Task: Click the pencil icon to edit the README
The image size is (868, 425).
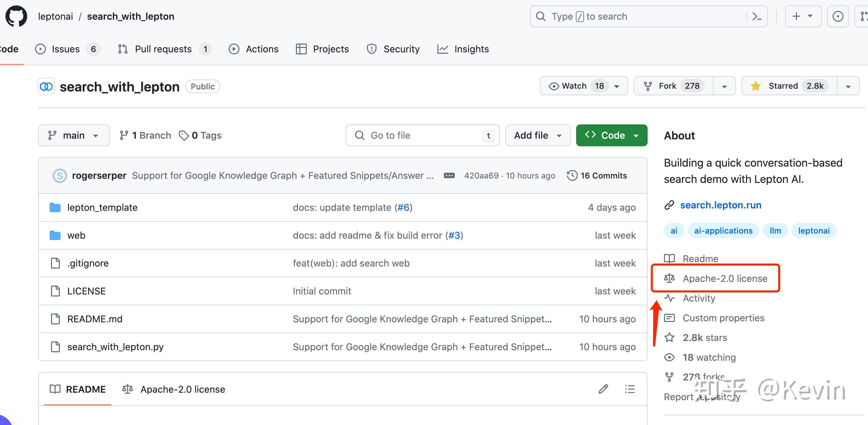Action: tap(603, 389)
